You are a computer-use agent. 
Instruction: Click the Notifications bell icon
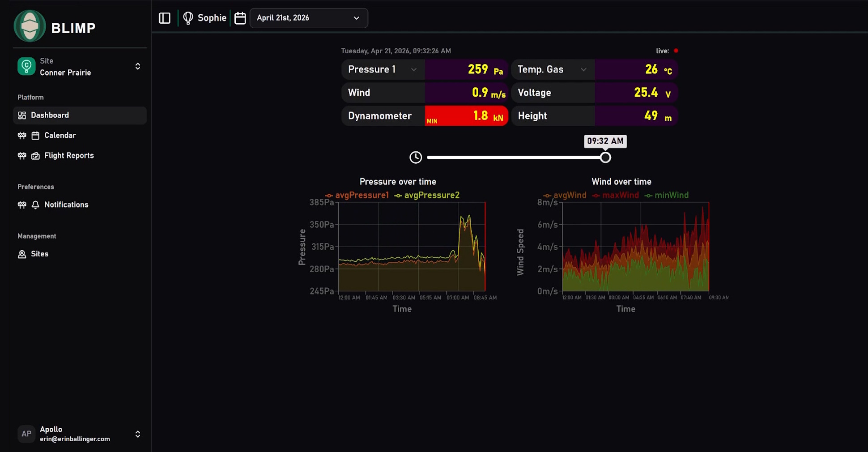click(35, 205)
